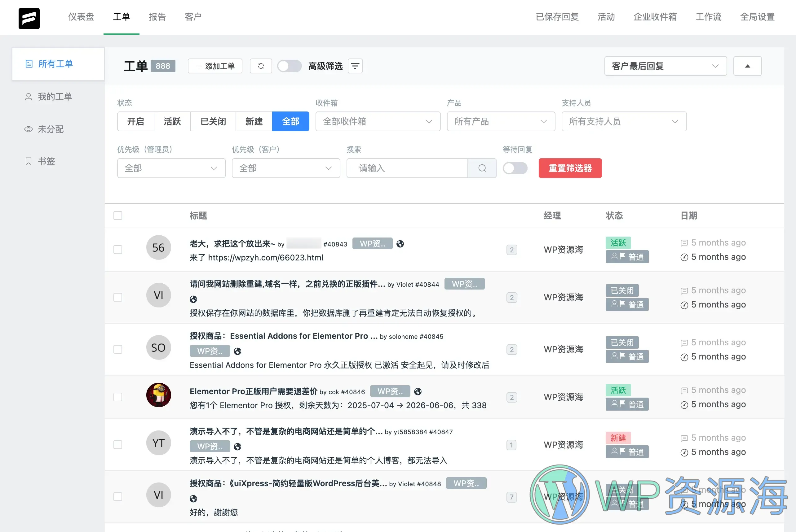The image size is (796, 532).
Task: Check the select-all tickets checkbox
Action: click(x=117, y=216)
